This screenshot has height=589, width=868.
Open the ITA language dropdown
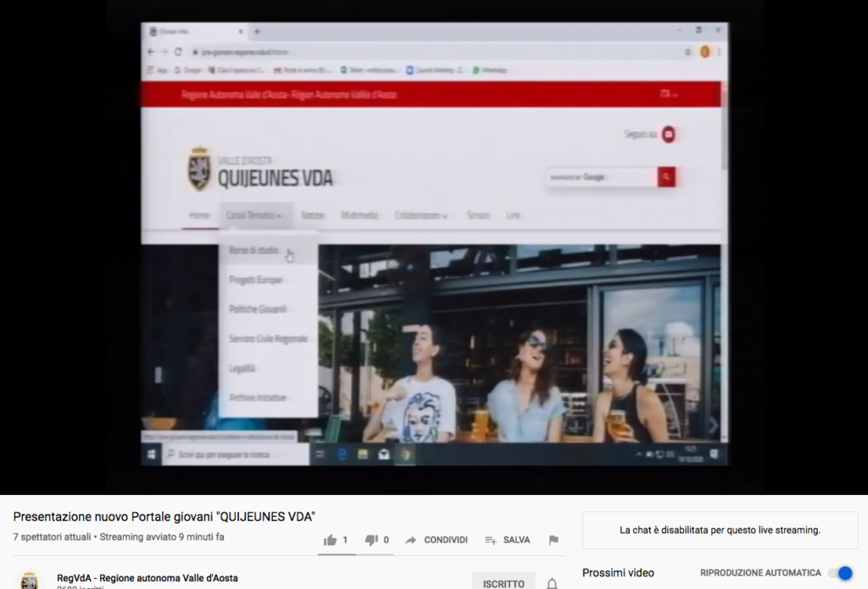coord(668,95)
